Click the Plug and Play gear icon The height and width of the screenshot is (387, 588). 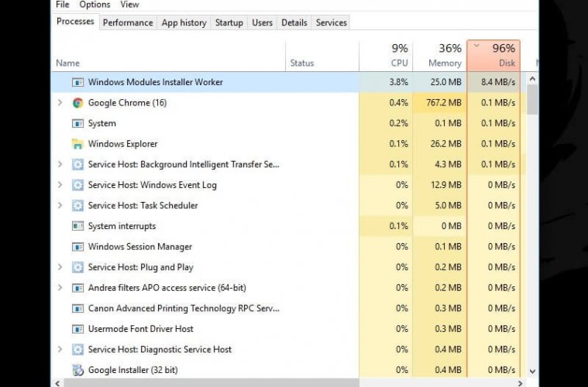(77, 267)
